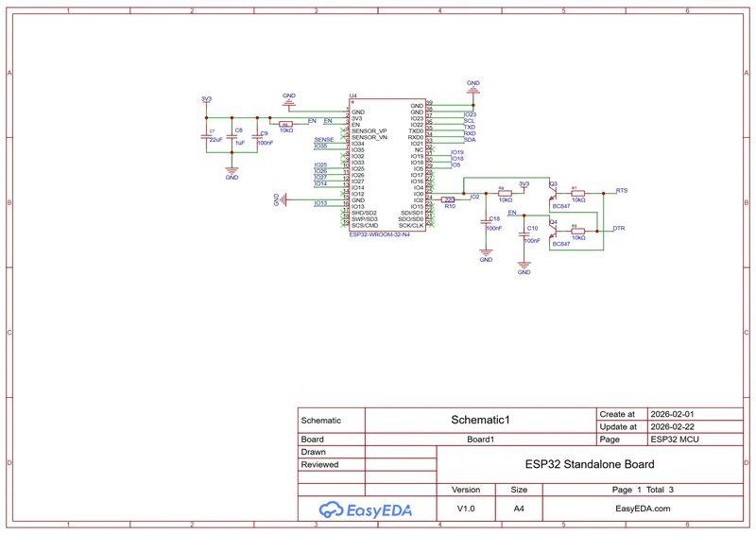Viewport: 756px width, 535px height.
Task: Click the RXD net label
Action: tap(470, 133)
